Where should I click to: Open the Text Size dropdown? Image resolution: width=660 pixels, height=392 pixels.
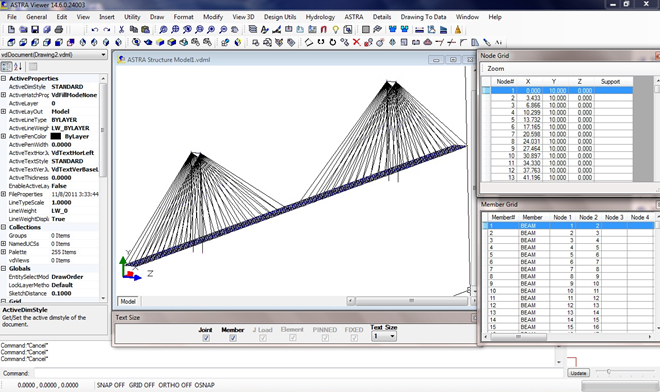click(383, 336)
